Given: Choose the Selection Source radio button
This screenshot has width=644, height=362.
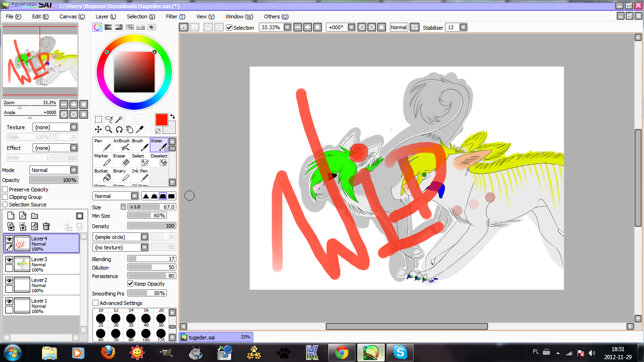Looking at the screenshot, I should (5, 205).
